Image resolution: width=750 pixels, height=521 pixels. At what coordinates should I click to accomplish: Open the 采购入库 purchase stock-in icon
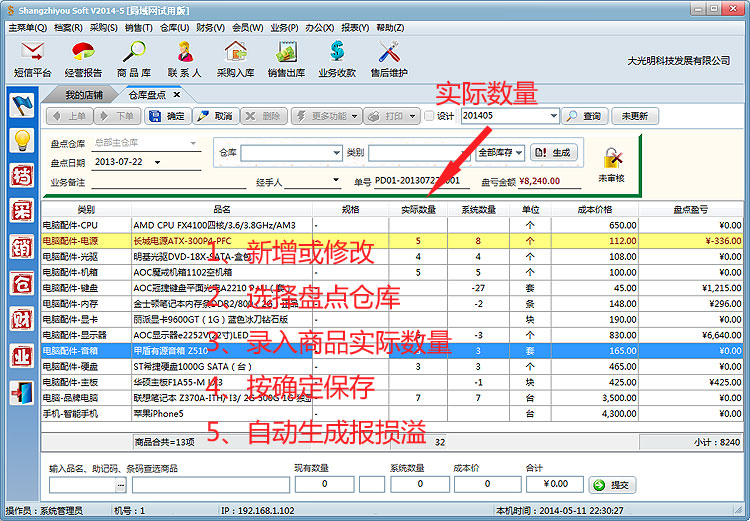(x=235, y=59)
